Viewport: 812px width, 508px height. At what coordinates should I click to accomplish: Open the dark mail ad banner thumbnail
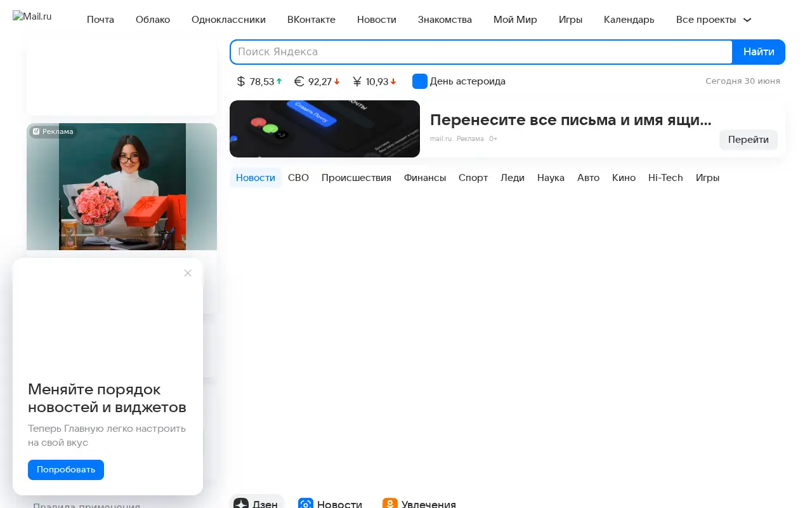pyautogui.click(x=325, y=129)
